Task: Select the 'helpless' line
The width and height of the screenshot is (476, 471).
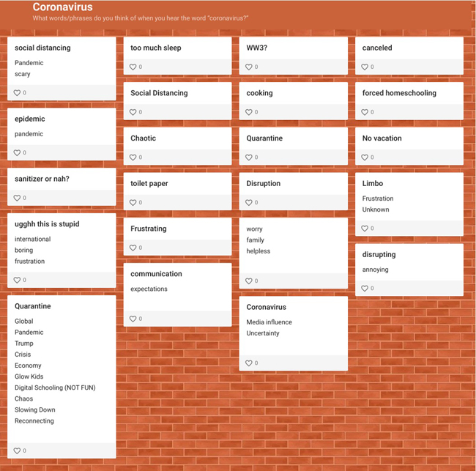Action: click(259, 251)
